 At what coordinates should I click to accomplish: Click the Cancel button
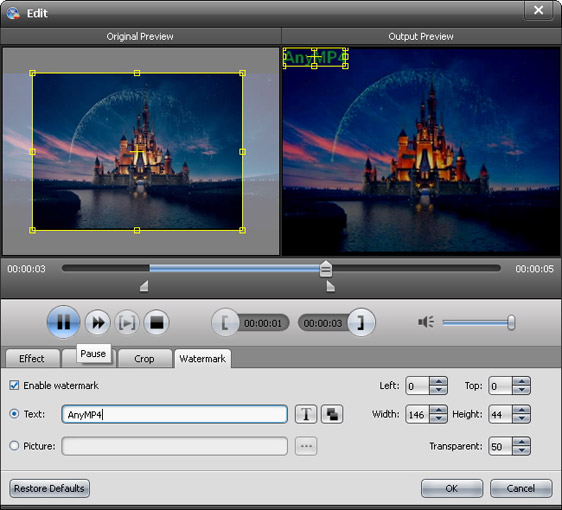(521, 488)
